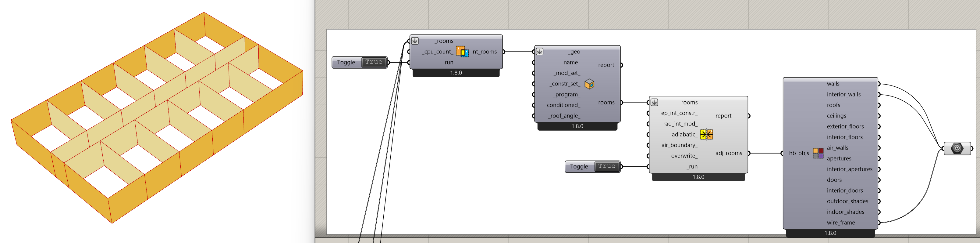
Task: Click the _run input on intersect component
Action: pyautogui.click(x=448, y=62)
